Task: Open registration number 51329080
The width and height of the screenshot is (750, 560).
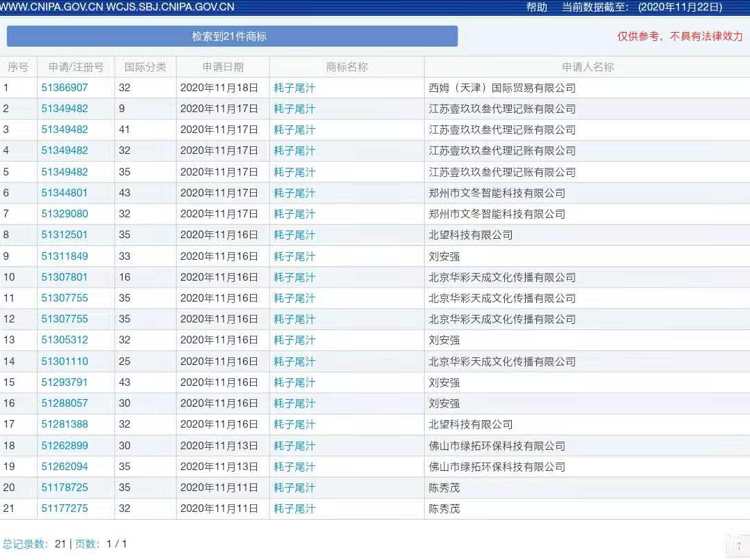Action: tap(65, 214)
